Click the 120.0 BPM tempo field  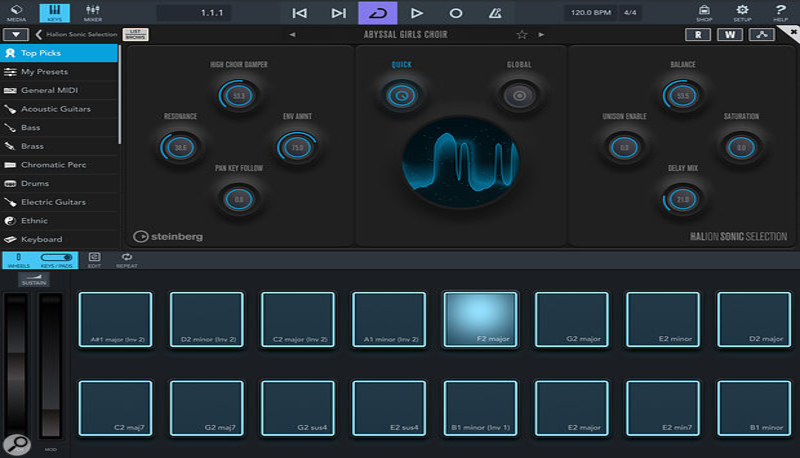pos(591,13)
